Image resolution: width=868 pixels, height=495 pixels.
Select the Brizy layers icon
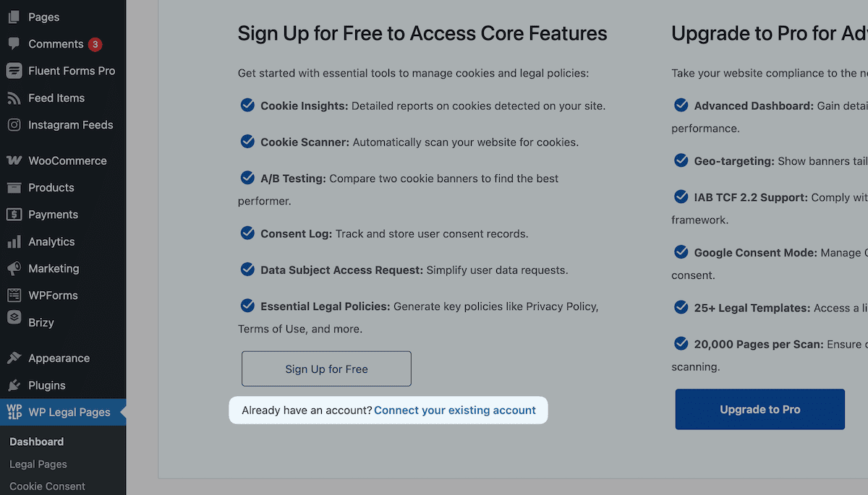pyautogui.click(x=14, y=318)
